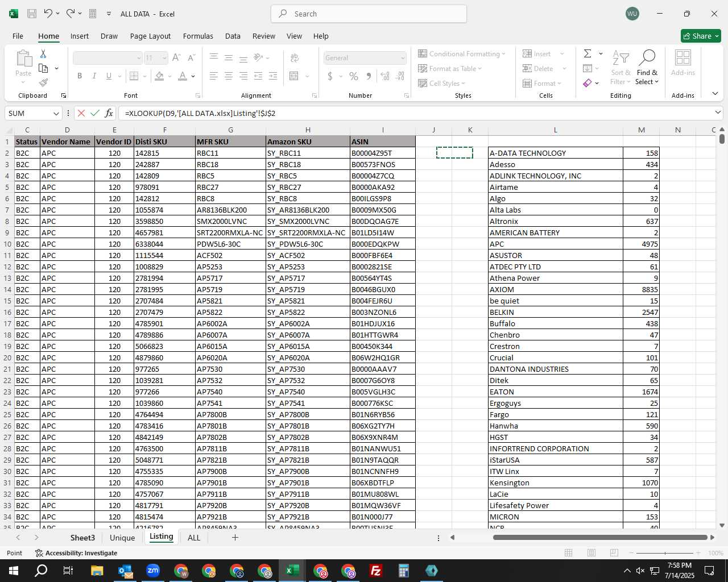728x582 pixels.
Task: Open FileZilla from the taskbar
Action: tap(376, 571)
